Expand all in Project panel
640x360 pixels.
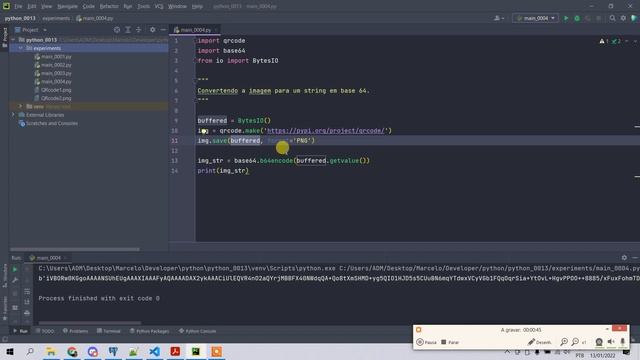[128, 30]
